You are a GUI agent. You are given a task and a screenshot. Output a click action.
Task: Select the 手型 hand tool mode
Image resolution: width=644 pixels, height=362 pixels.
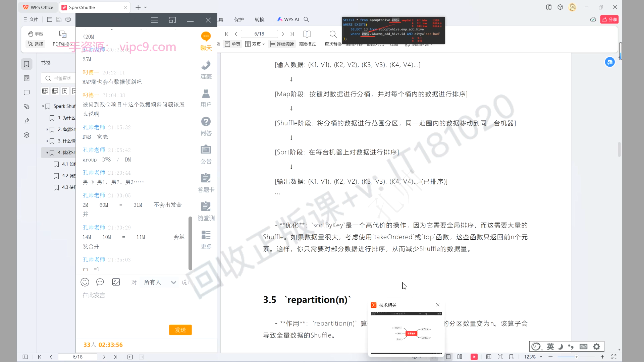pyautogui.click(x=36, y=34)
